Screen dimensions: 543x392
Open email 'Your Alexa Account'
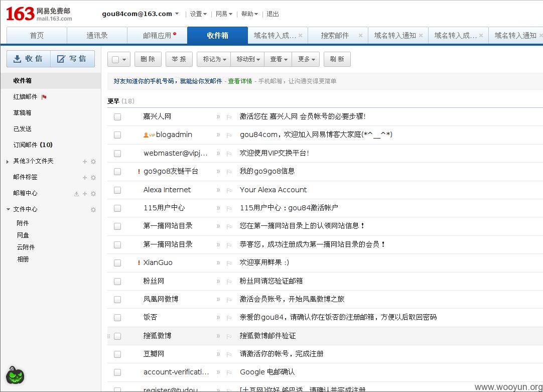pos(273,190)
